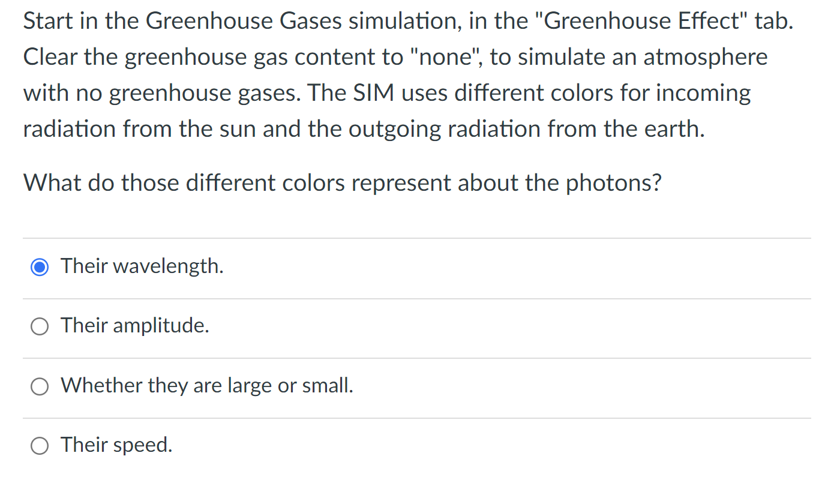Click the empty circle beside "Their speed"
This screenshot has width=813, height=504.
[40, 446]
